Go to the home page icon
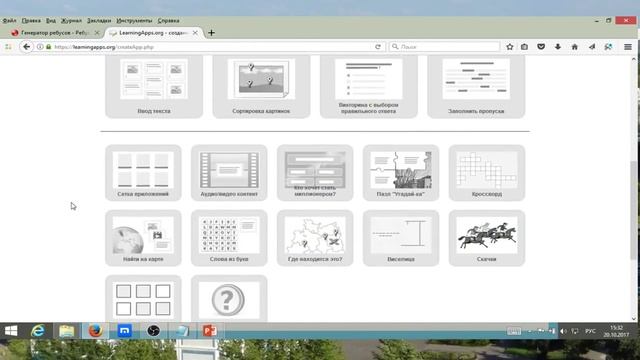 [x=575, y=47]
